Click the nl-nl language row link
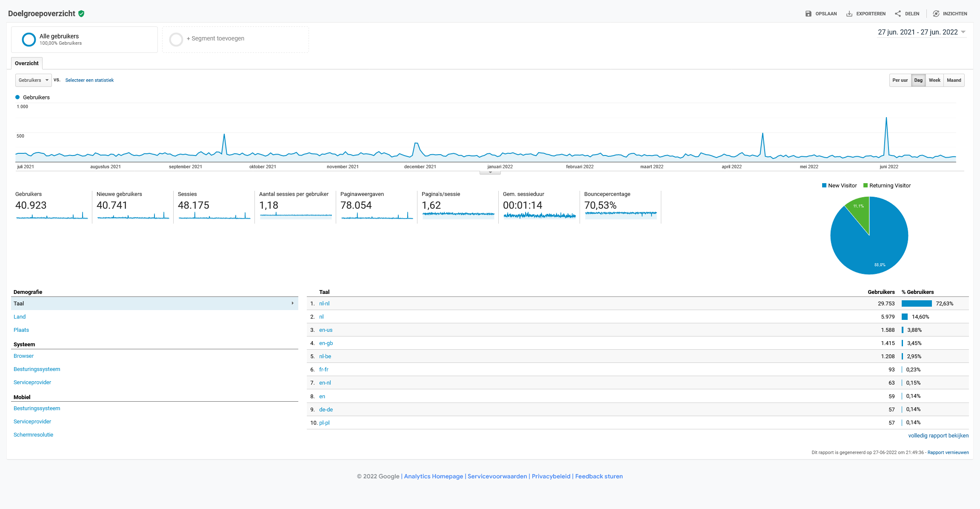This screenshot has width=980, height=509. (x=324, y=303)
